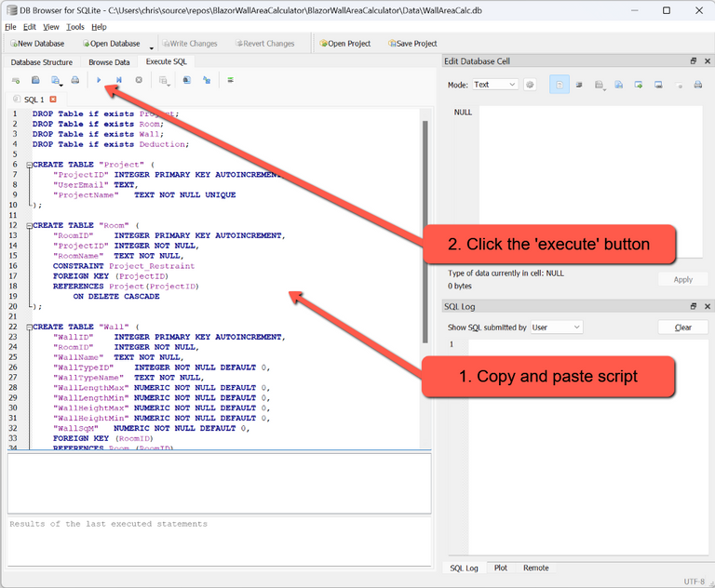Click Open Project toolbar button
This screenshot has height=588, width=715.
pos(345,44)
